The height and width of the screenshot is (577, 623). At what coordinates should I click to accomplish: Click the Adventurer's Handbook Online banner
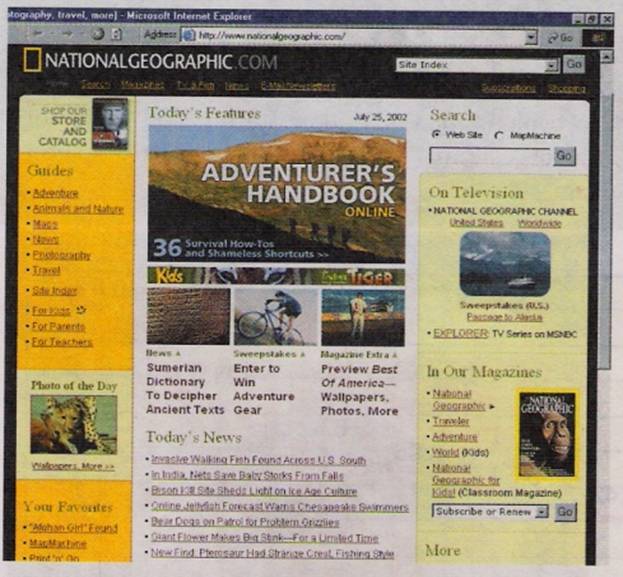click(277, 194)
